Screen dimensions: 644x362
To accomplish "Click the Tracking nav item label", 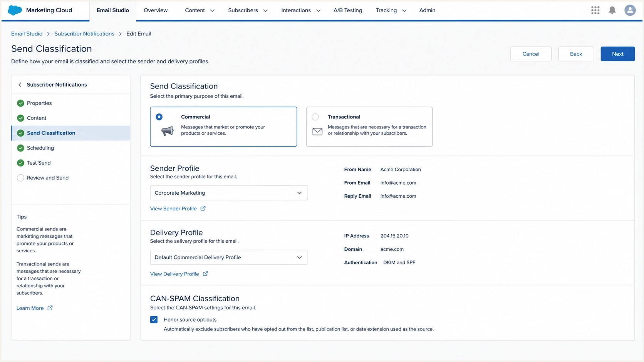I will coord(386,10).
